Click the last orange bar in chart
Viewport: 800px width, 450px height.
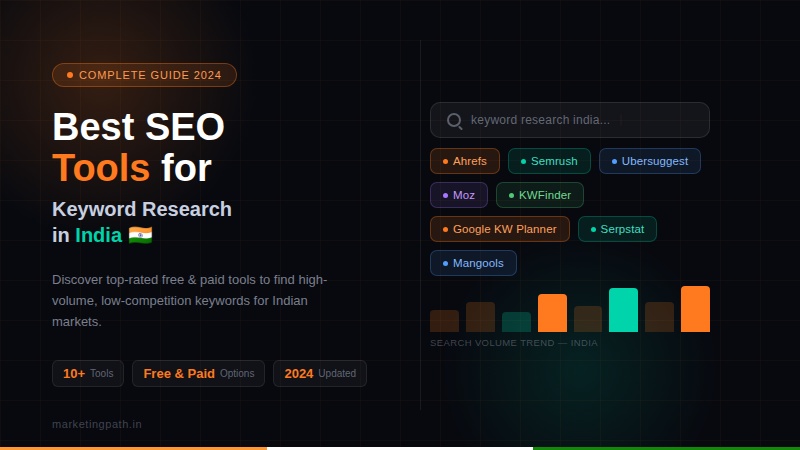tap(695, 309)
